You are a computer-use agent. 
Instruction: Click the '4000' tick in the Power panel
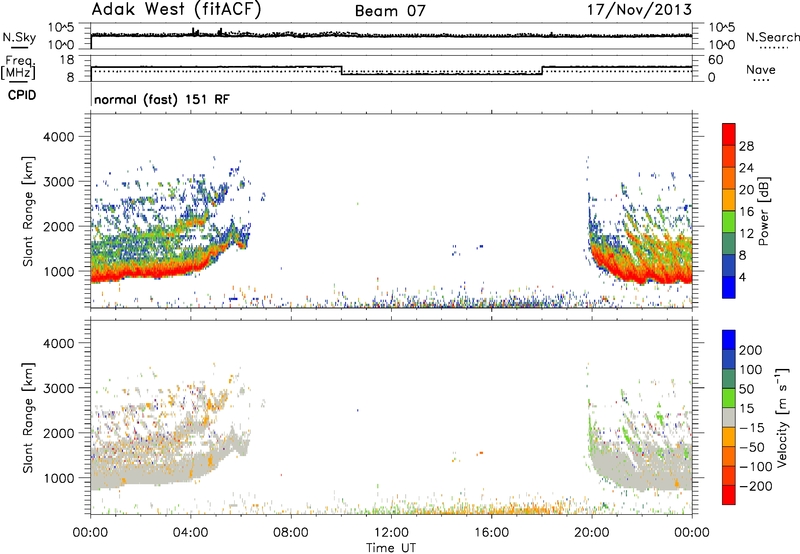(x=58, y=137)
